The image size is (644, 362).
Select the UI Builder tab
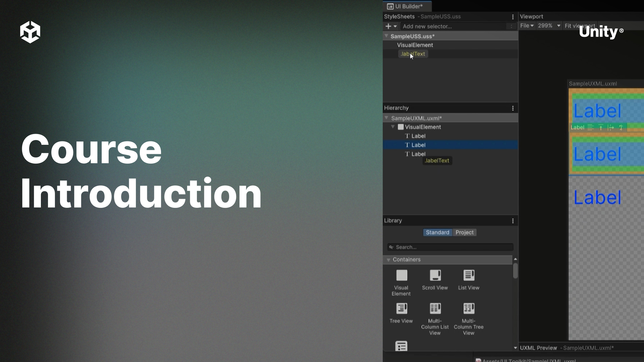[x=407, y=6]
